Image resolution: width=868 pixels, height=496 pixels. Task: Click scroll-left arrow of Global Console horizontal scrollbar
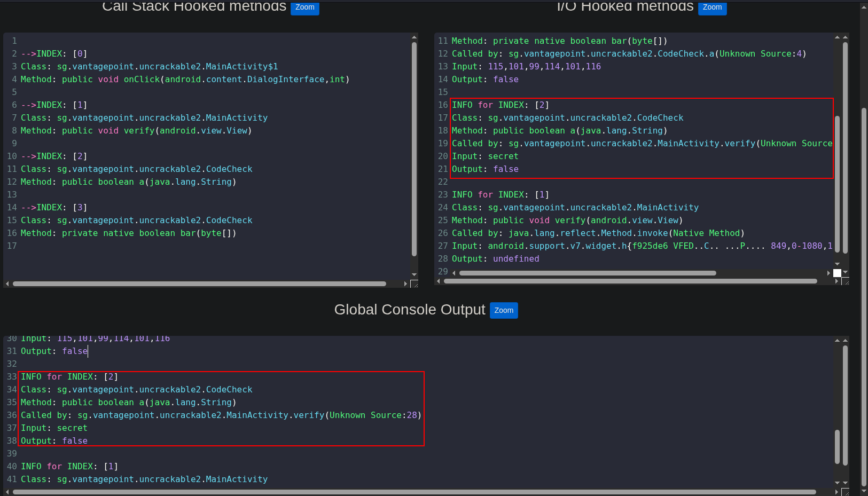[7, 492]
